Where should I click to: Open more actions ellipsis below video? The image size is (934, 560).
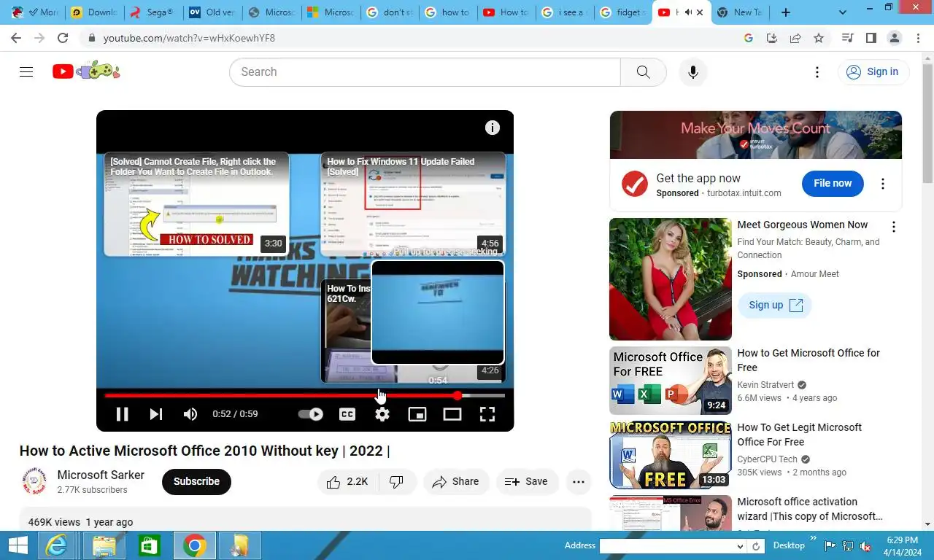579,481
